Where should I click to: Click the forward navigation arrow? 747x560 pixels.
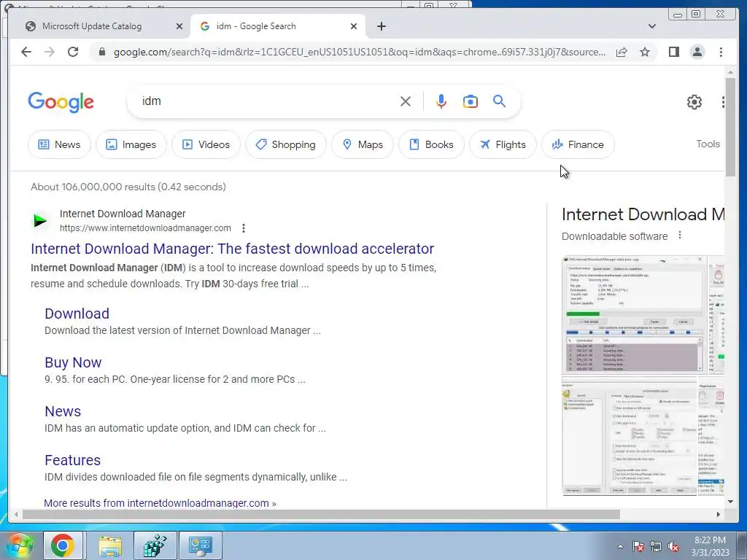[50, 52]
